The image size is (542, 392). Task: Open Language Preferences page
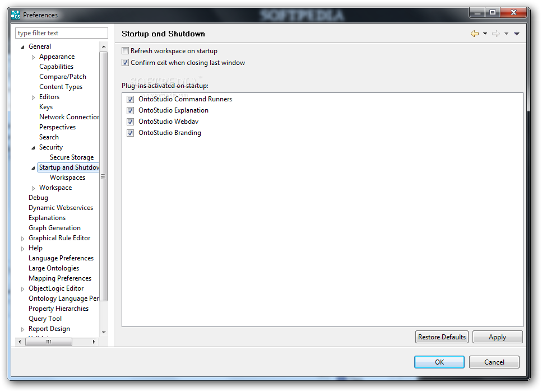coord(61,258)
